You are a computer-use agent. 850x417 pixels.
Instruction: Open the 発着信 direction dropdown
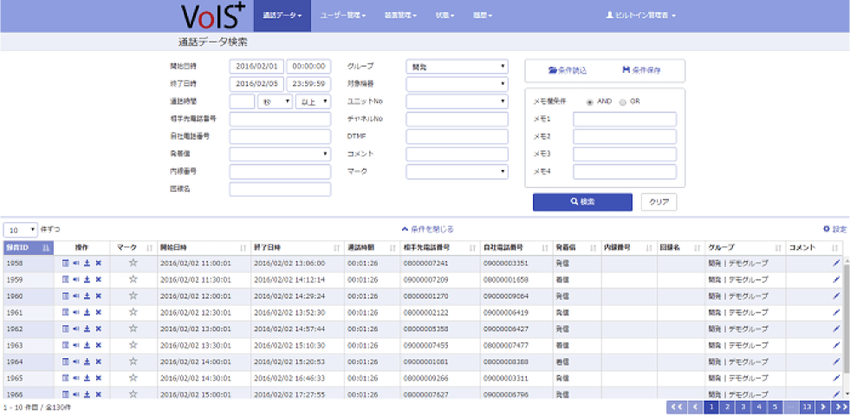280,154
